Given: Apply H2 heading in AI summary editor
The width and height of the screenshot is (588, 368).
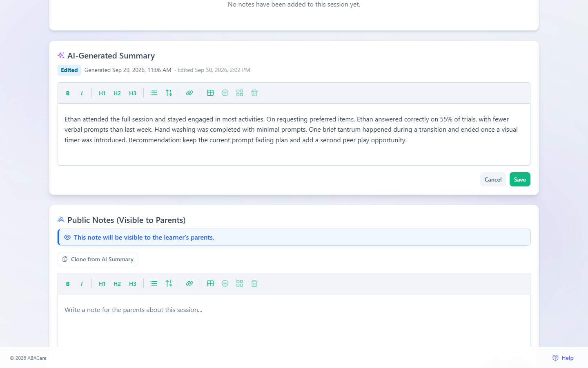Looking at the screenshot, I should click(x=117, y=93).
